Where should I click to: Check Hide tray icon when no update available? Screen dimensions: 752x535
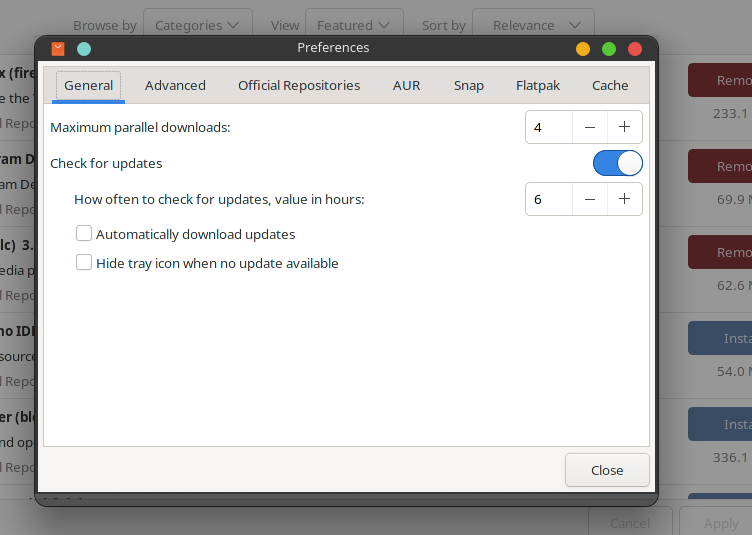(84, 262)
